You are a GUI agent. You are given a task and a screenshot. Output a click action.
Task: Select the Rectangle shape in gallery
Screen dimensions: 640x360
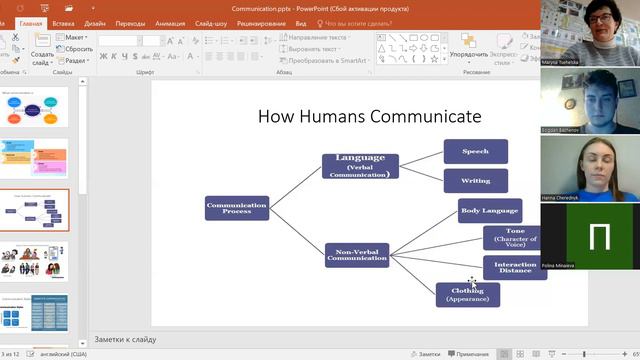coord(413,38)
